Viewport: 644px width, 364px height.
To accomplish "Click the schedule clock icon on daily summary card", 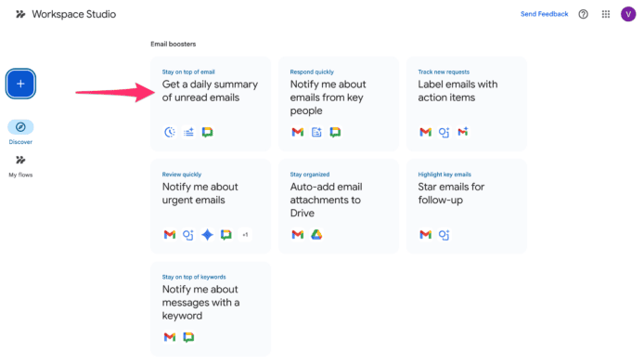I will coord(170,132).
